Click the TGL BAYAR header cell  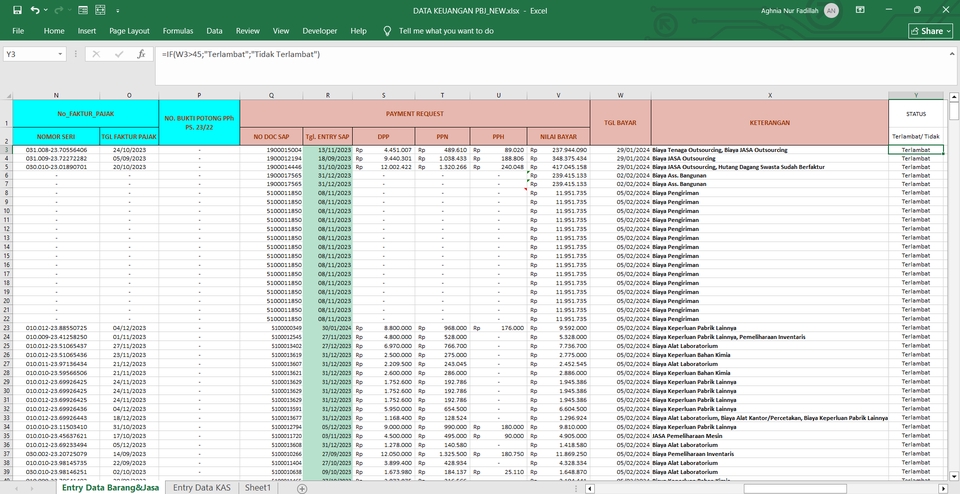click(620, 122)
